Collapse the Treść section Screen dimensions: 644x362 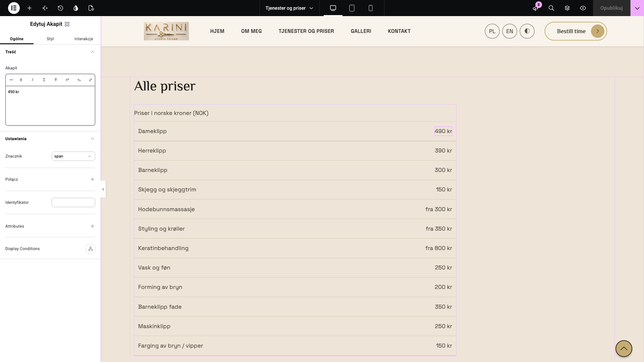click(93, 52)
